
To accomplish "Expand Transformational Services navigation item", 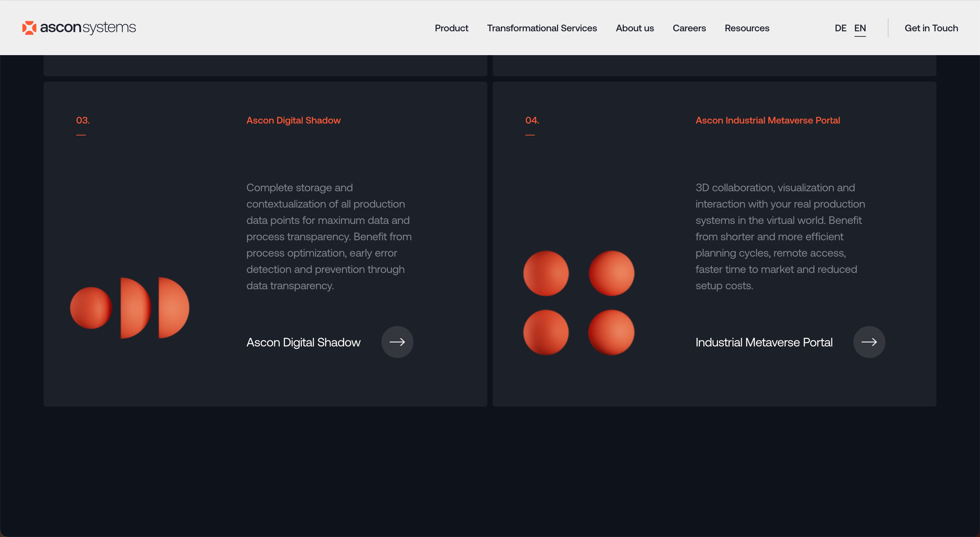I will [x=542, y=28].
